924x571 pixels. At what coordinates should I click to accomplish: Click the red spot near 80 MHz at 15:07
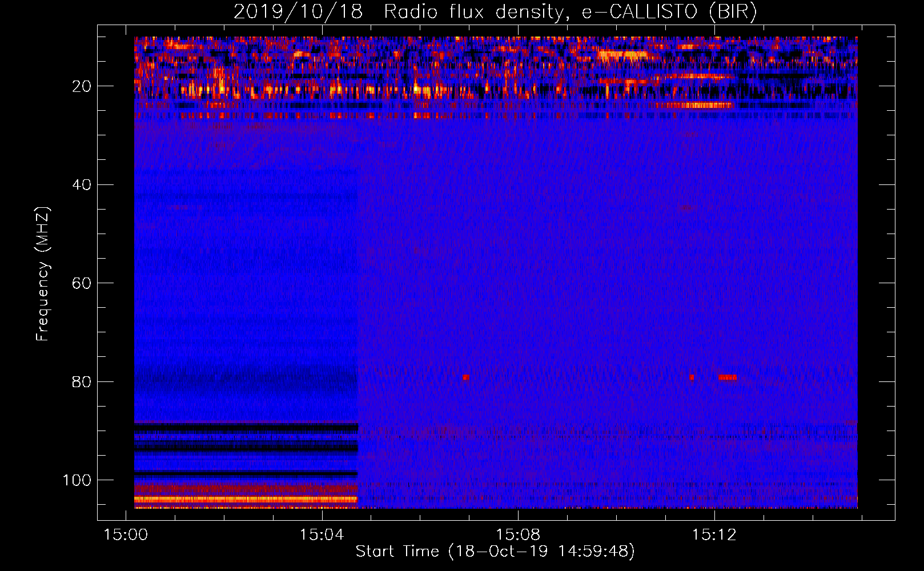(465, 377)
